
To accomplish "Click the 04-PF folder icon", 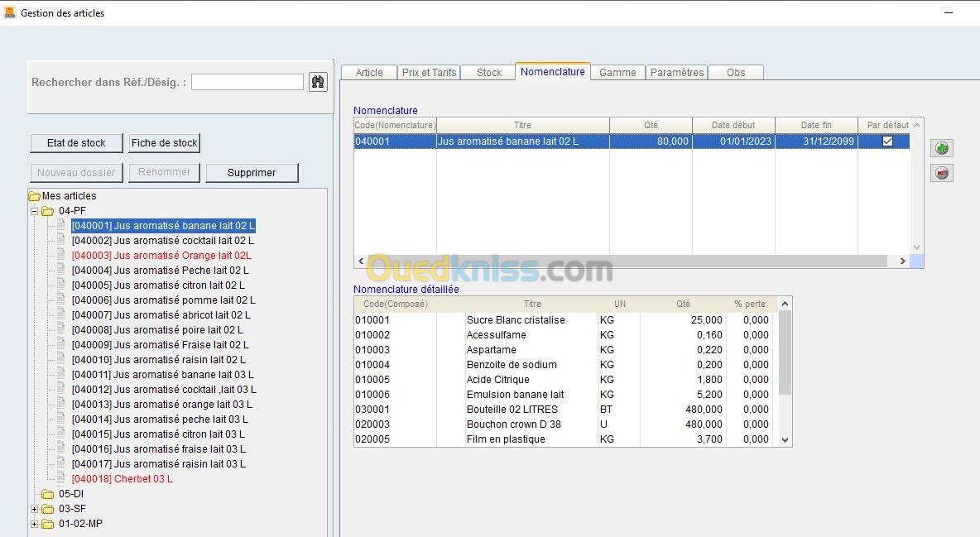I will (x=48, y=211).
